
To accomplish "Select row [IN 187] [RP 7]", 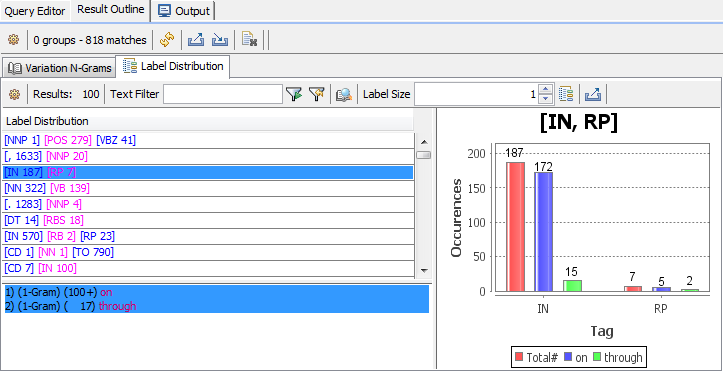I will (x=208, y=172).
